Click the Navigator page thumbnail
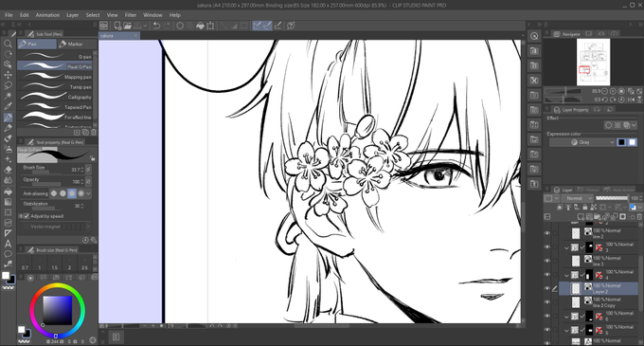 pyautogui.click(x=593, y=62)
